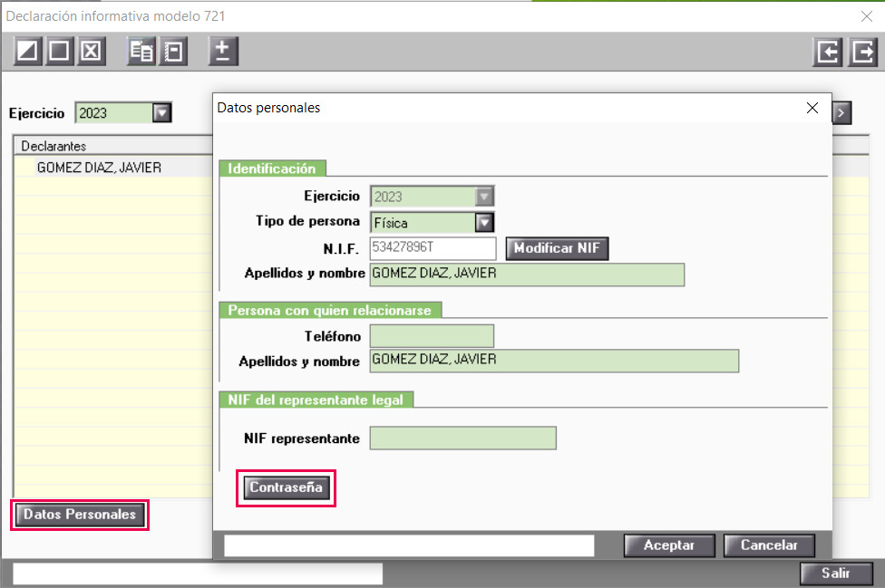Click the plus-minus toolbar icon
The height and width of the screenshot is (588, 885).
pyautogui.click(x=223, y=52)
